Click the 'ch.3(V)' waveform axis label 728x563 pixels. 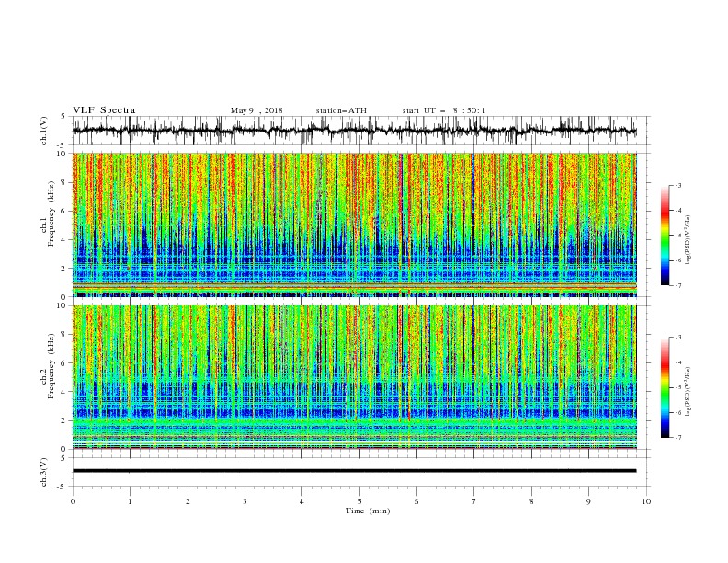tap(44, 473)
